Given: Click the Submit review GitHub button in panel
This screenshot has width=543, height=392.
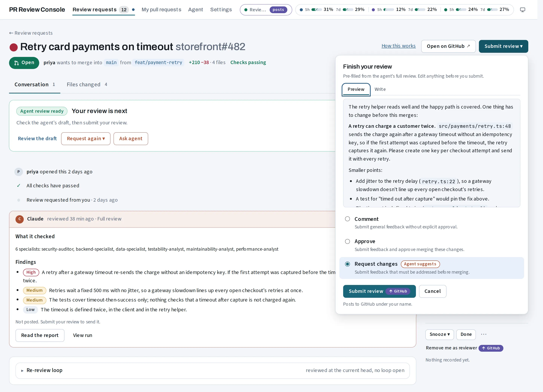Looking at the screenshot, I should click(379, 291).
